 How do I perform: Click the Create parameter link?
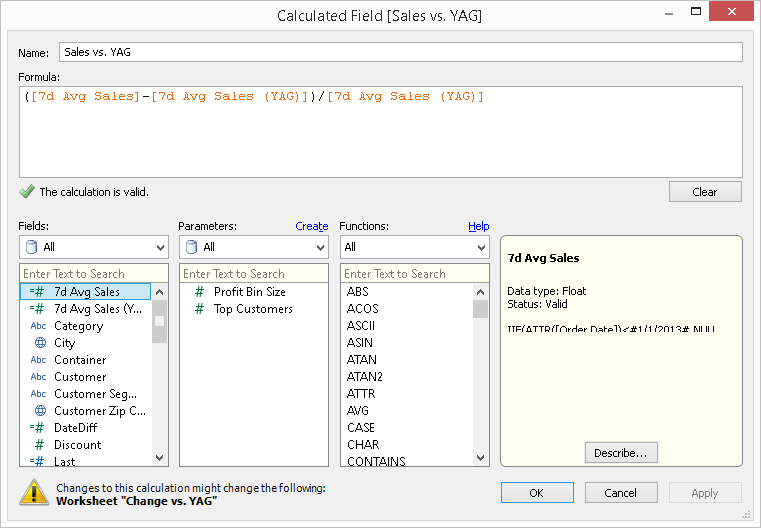(x=311, y=226)
